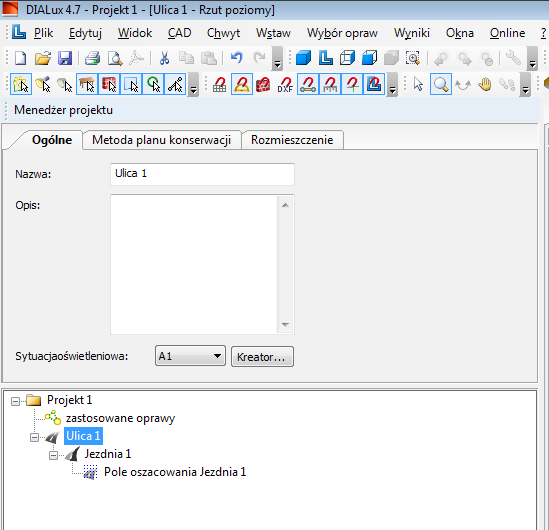This screenshot has width=549, height=530.
Task: Select the side view cube icon
Action: coord(369,58)
